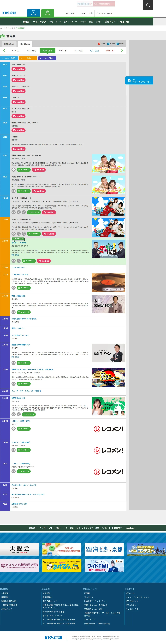
Task: Click the KBS京都 header logo
Action: [9, 13]
